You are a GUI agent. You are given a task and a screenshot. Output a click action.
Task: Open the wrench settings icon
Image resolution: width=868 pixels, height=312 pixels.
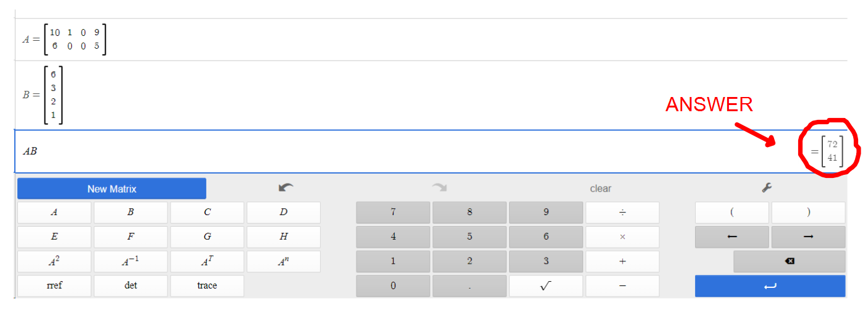[x=767, y=188]
